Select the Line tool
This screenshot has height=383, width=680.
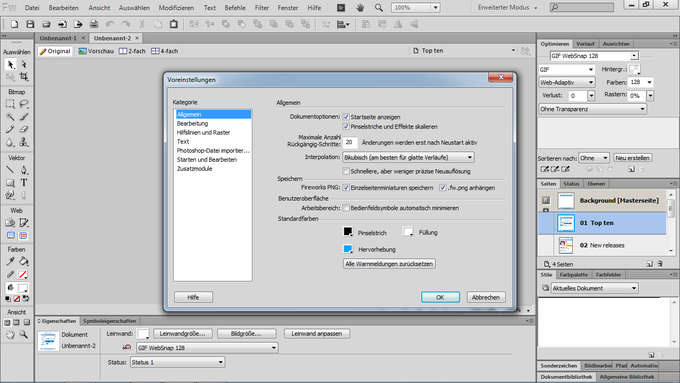pos(10,170)
